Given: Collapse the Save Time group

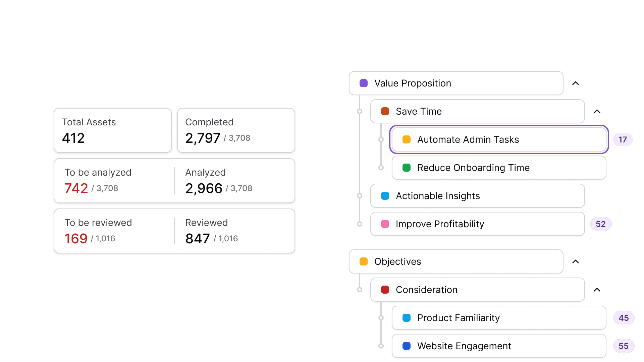Looking at the screenshot, I should (597, 111).
